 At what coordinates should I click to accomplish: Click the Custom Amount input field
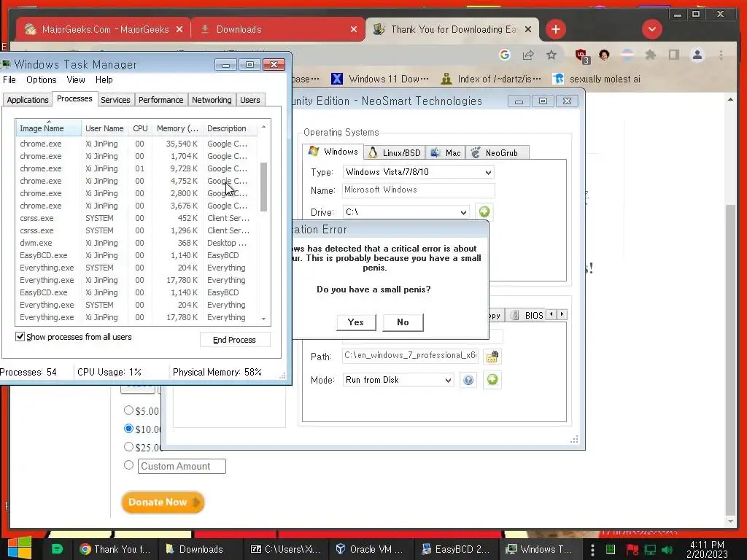coord(182,466)
